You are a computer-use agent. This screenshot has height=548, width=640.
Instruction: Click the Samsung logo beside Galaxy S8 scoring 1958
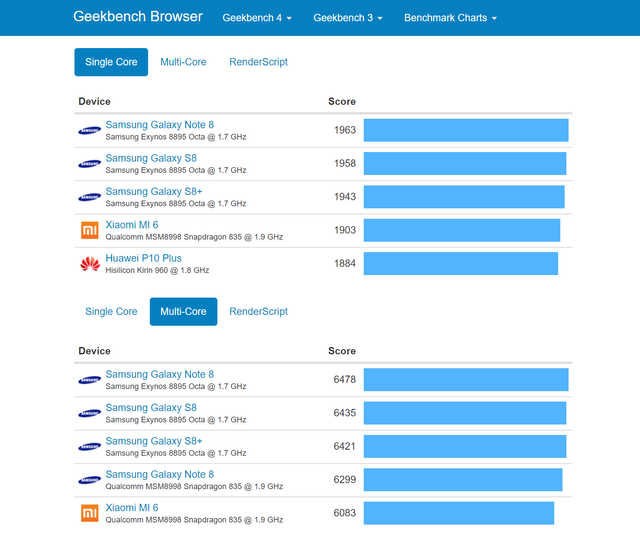[x=89, y=164]
